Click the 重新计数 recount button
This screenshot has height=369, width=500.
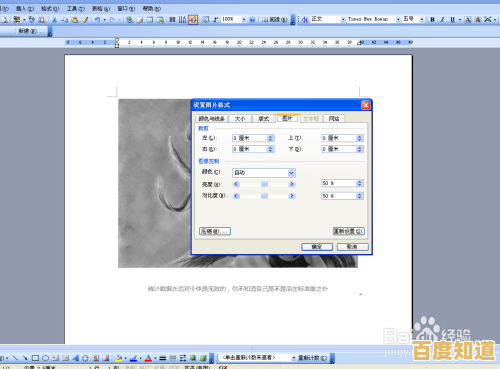(312, 358)
